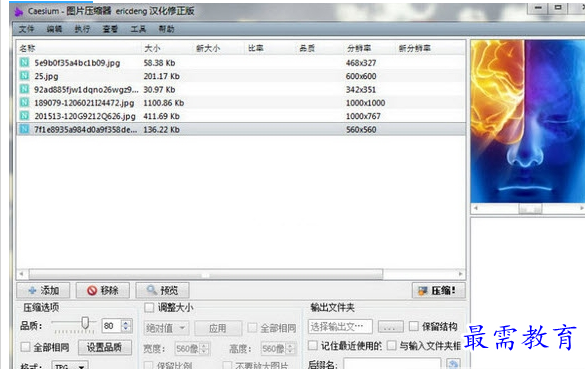
Task: Click the 设置品质 button
Action: [x=105, y=347]
